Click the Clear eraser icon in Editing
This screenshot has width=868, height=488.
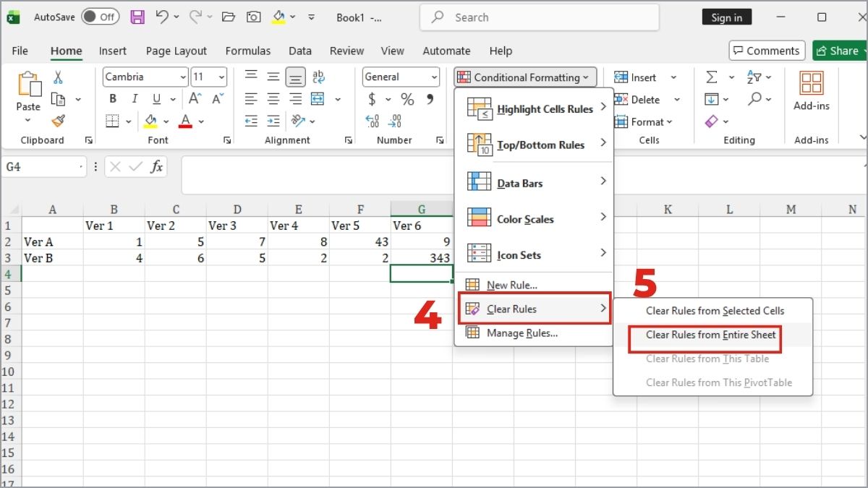click(712, 121)
